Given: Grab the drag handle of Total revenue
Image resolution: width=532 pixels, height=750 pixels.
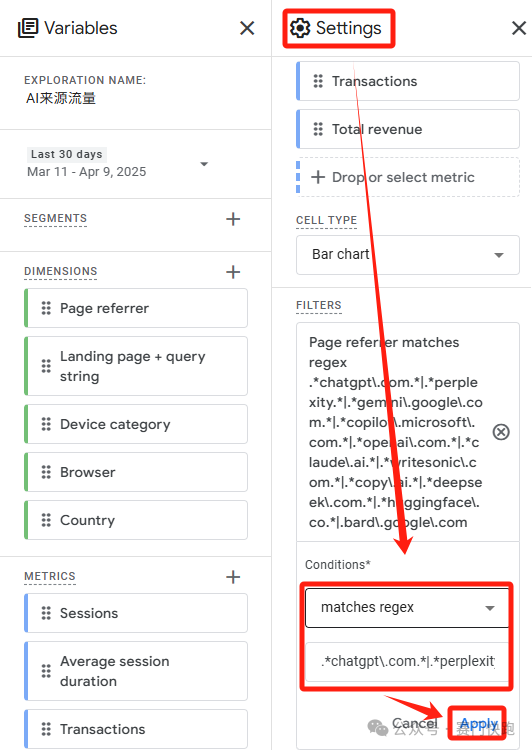Looking at the screenshot, I should tap(318, 129).
